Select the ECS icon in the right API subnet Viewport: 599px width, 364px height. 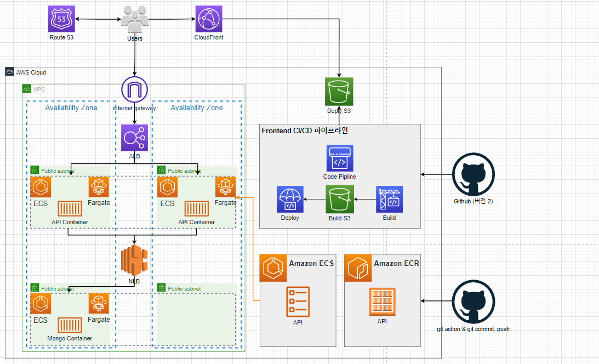tap(167, 187)
